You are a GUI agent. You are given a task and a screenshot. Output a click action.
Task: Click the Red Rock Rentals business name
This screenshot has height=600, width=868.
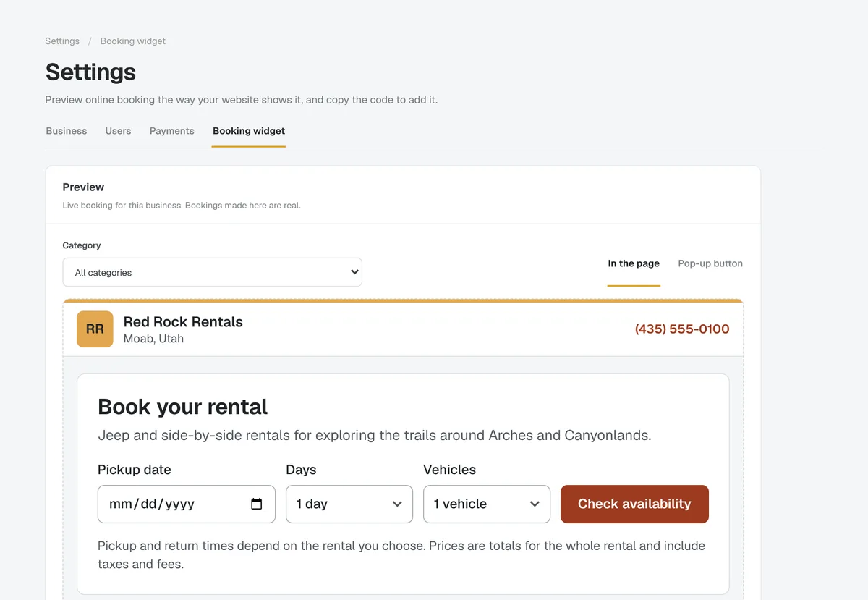(183, 322)
